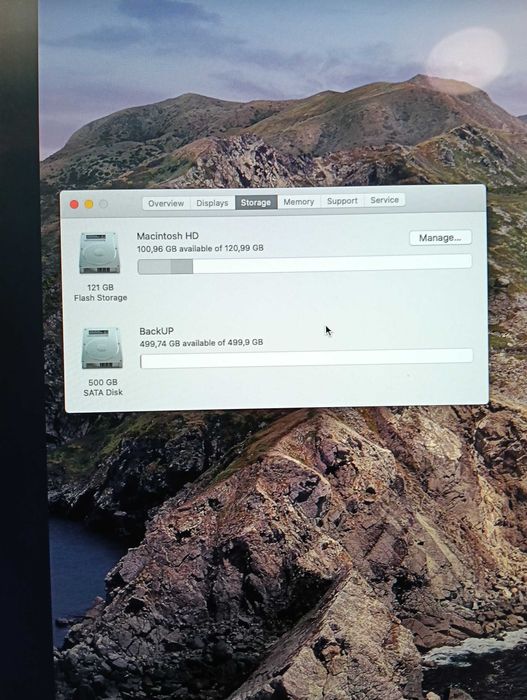
Task: Switch to the Service tab
Action: tap(385, 200)
